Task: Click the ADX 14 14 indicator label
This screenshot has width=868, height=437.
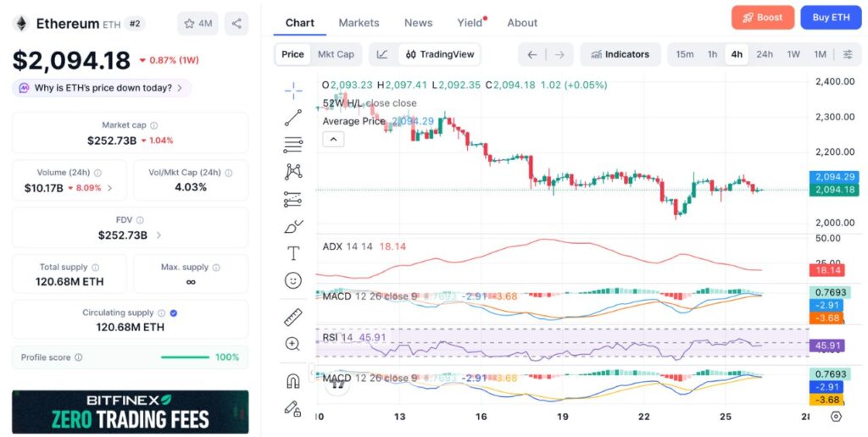Action: click(x=347, y=246)
